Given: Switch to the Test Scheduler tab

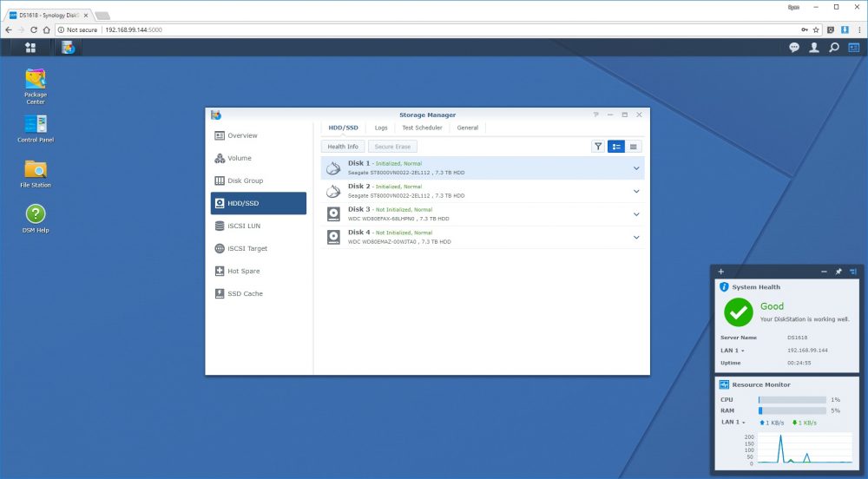Looking at the screenshot, I should tap(422, 128).
